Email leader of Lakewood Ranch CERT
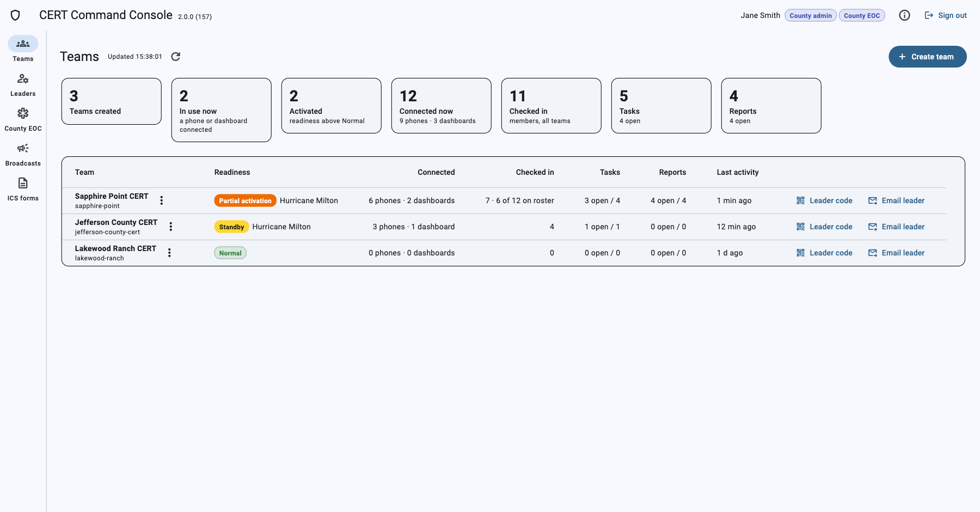 point(896,253)
